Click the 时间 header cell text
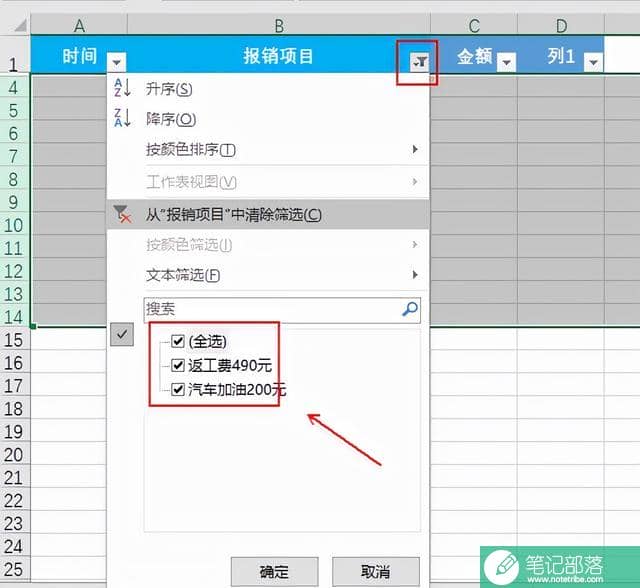Viewport: 640px width, 588px height. pyautogui.click(x=80, y=56)
